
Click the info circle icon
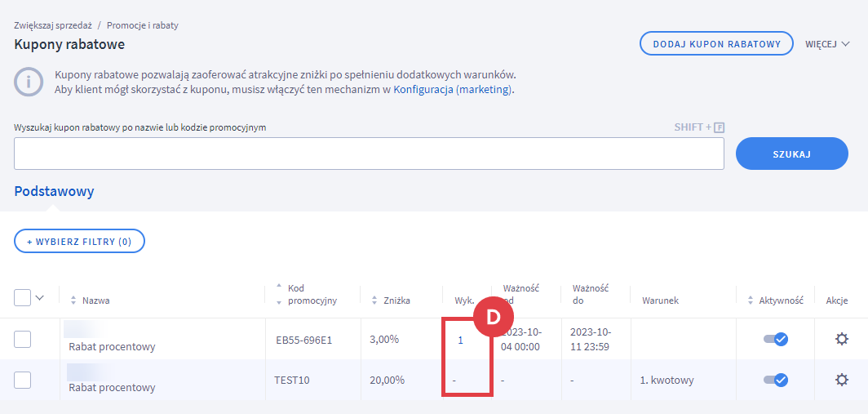[29, 82]
